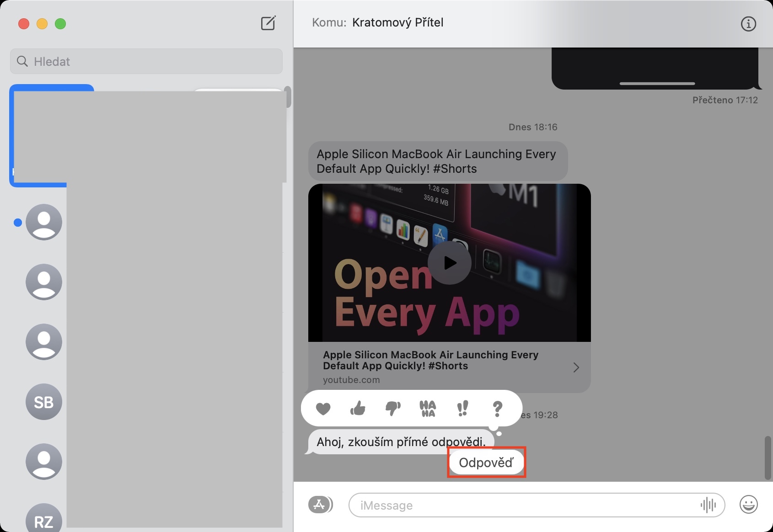
Task: React with the exclamation marks tapback
Action: [x=462, y=408]
